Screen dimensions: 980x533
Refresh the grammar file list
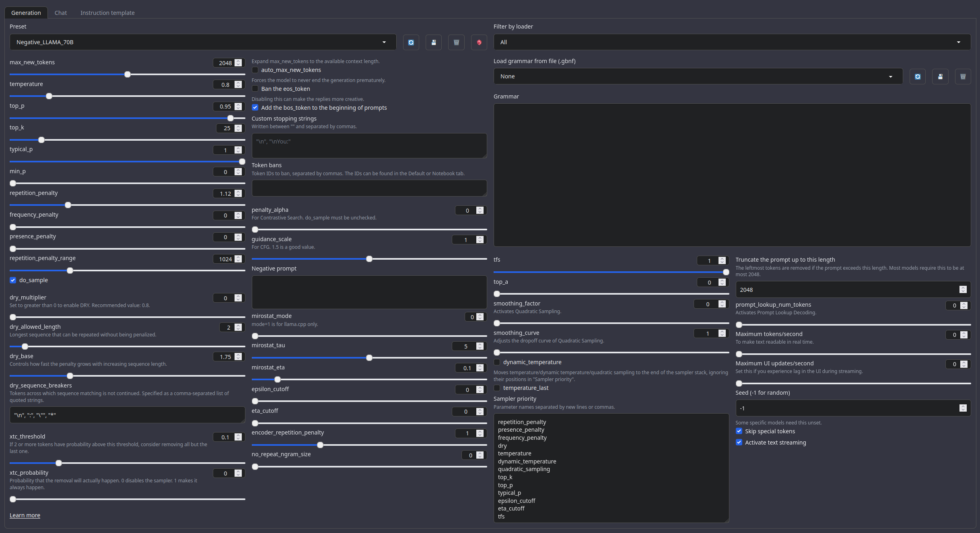[918, 76]
